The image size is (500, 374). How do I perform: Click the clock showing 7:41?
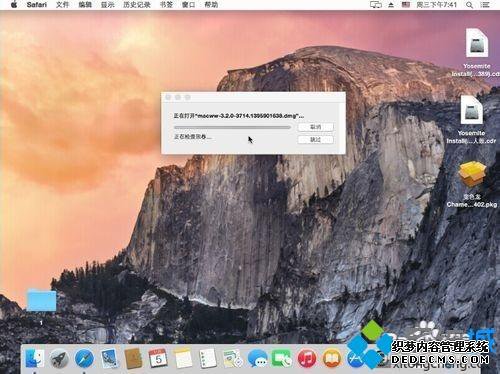(437, 5)
